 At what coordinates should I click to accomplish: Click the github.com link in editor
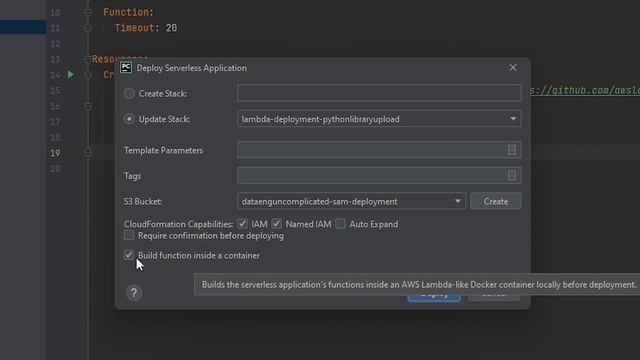585,90
